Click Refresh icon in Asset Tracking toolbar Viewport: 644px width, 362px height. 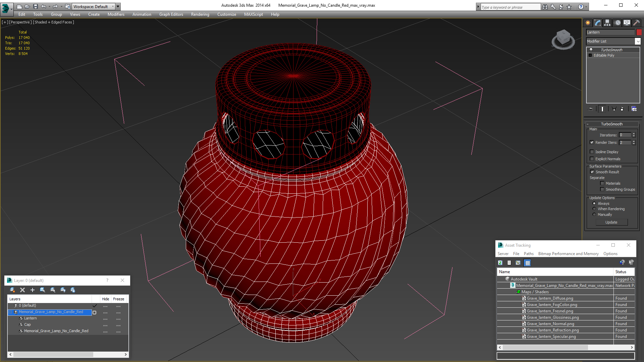tap(500, 263)
